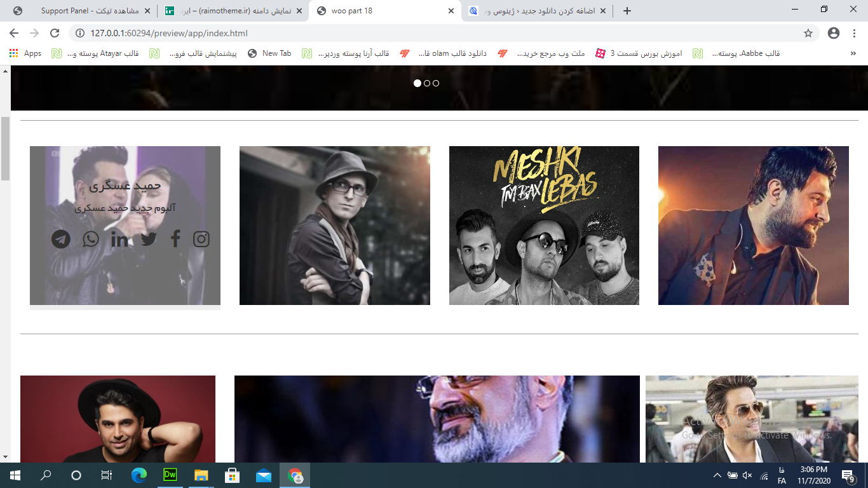Bookmark the page with the star icon

pyautogui.click(x=808, y=33)
